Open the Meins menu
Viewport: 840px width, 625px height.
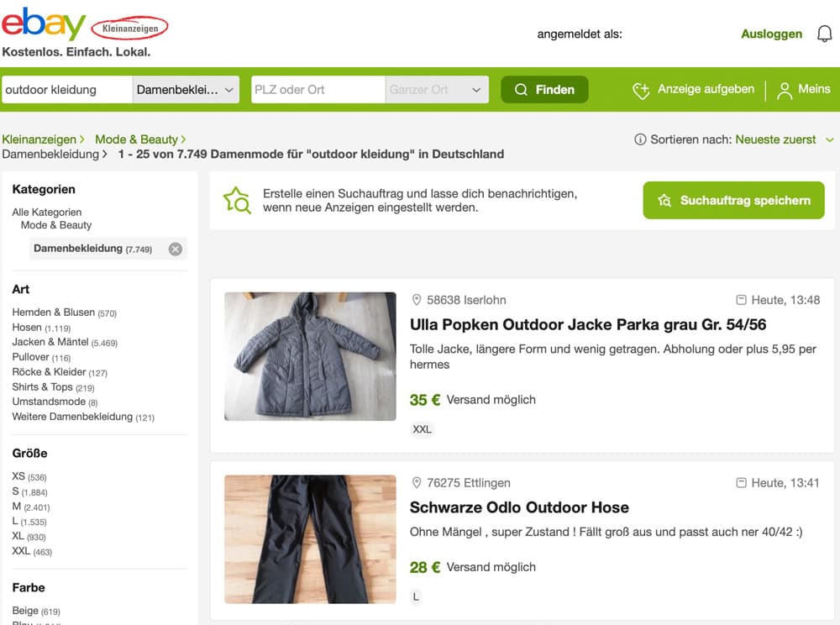804,89
